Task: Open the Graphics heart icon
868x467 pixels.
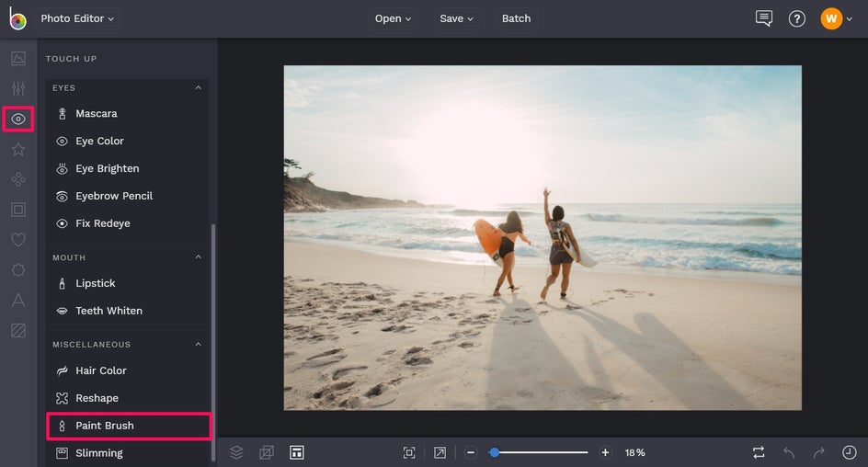Action: (17, 240)
